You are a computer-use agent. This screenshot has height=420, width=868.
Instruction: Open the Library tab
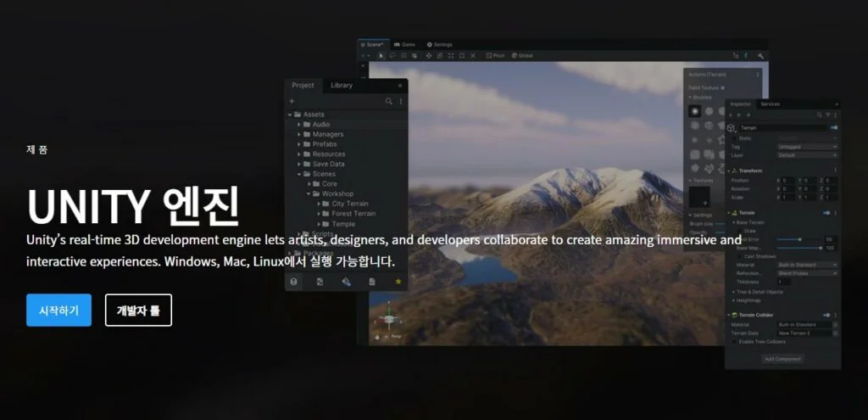click(342, 86)
